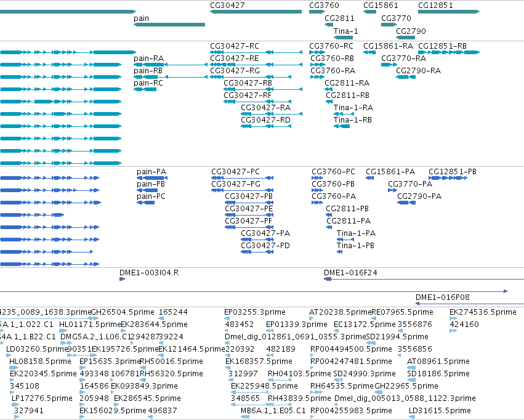Click the CG30427-RC transcript label
The height and width of the screenshot is (420, 524).
(x=235, y=46)
